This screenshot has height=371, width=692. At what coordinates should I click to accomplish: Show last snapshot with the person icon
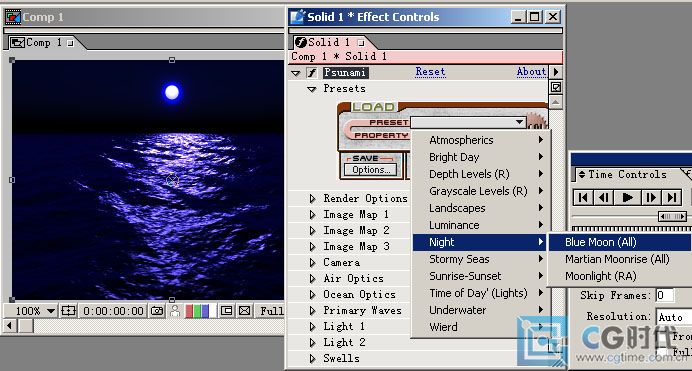point(175,311)
